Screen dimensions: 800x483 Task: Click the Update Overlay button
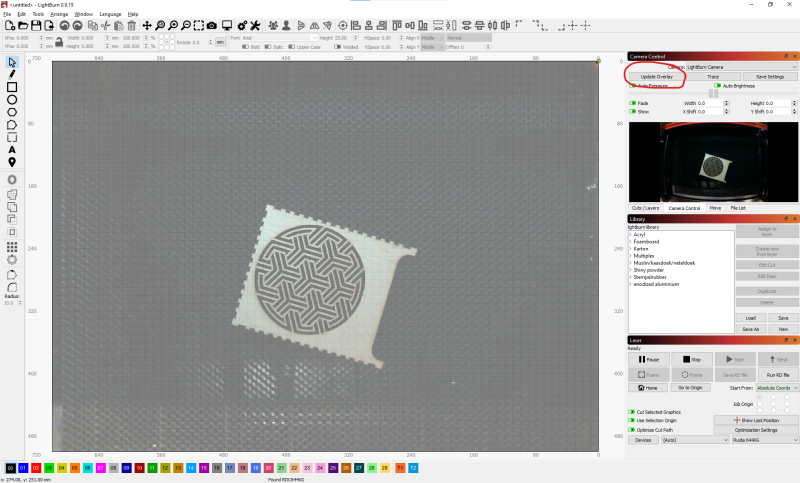(x=656, y=77)
